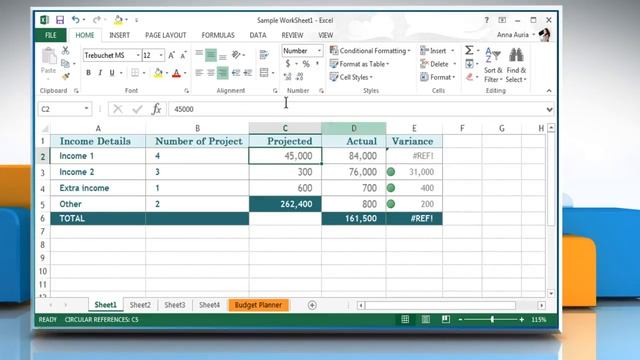Click the Font Color red A swatch
This screenshot has width=640, height=360.
click(176, 73)
